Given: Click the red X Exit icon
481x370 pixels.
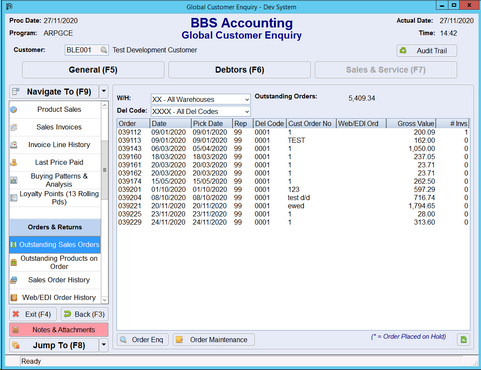Looking at the screenshot, I should click(x=16, y=314).
